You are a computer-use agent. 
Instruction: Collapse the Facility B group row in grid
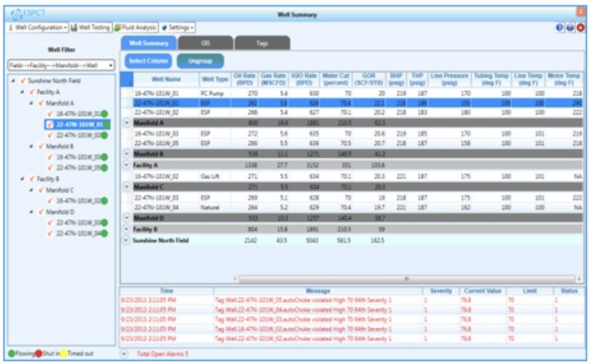click(127, 229)
